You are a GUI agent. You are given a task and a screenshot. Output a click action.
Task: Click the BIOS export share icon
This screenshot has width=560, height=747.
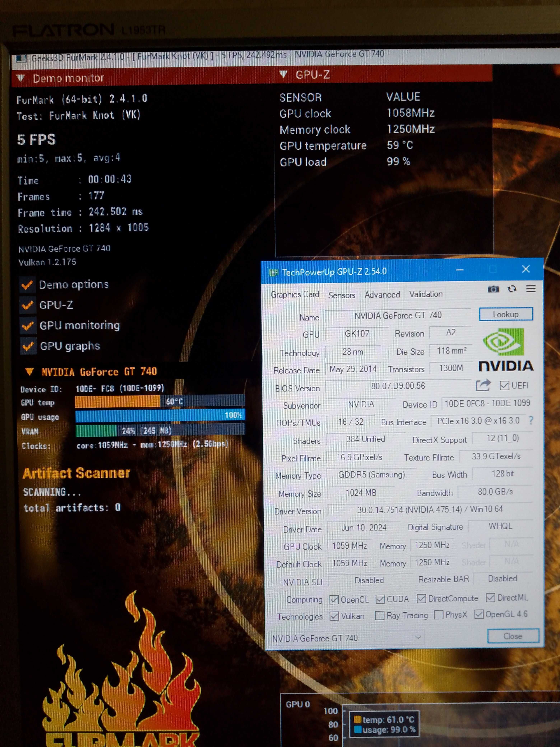tap(483, 385)
